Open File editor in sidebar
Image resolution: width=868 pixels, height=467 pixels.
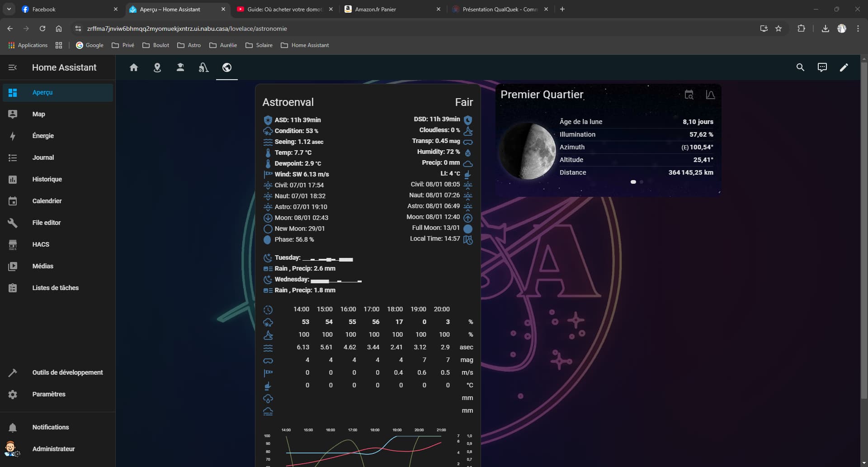point(58,223)
